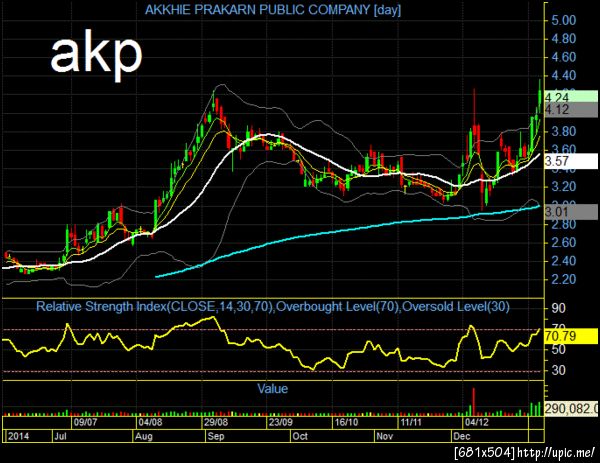The width and height of the screenshot is (600, 463).
Task: Click the Oct month label
Action: point(300,436)
